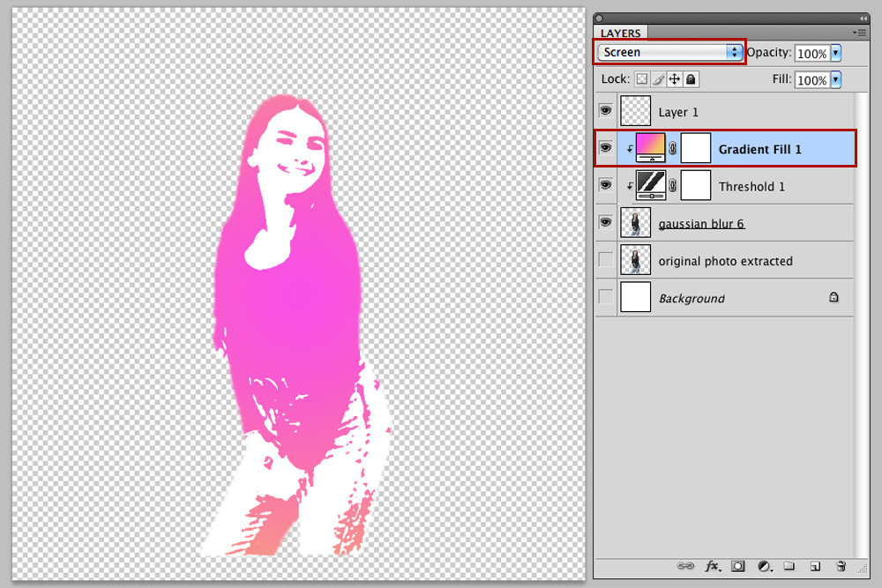Enable lock position icon
This screenshot has width=882, height=588.
pyautogui.click(x=675, y=79)
